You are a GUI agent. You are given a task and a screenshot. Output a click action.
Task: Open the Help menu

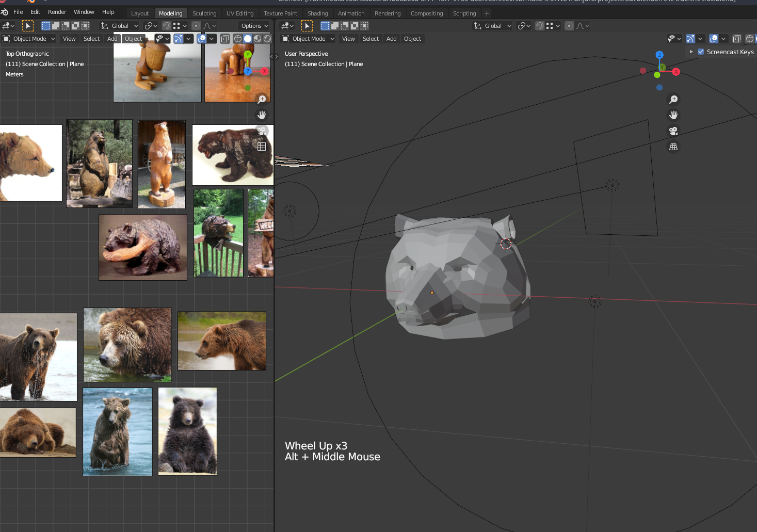108,12
